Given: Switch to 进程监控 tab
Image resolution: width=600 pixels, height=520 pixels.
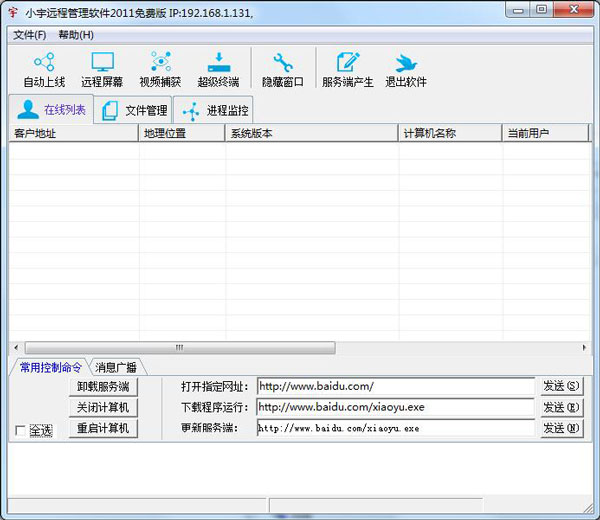Looking at the screenshot, I should click(x=214, y=111).
